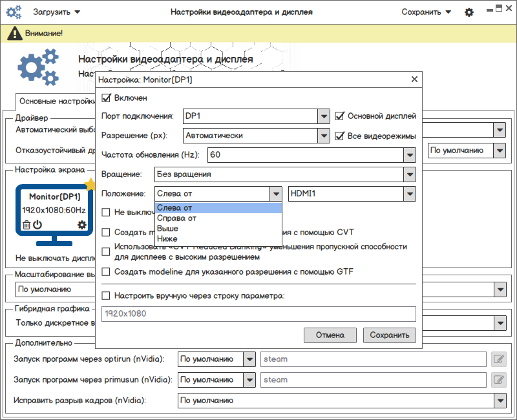Viewport: 517px width, 420px height.
Task: Uncheck the 'Включен' checkbox
Action: pos(107,98)
